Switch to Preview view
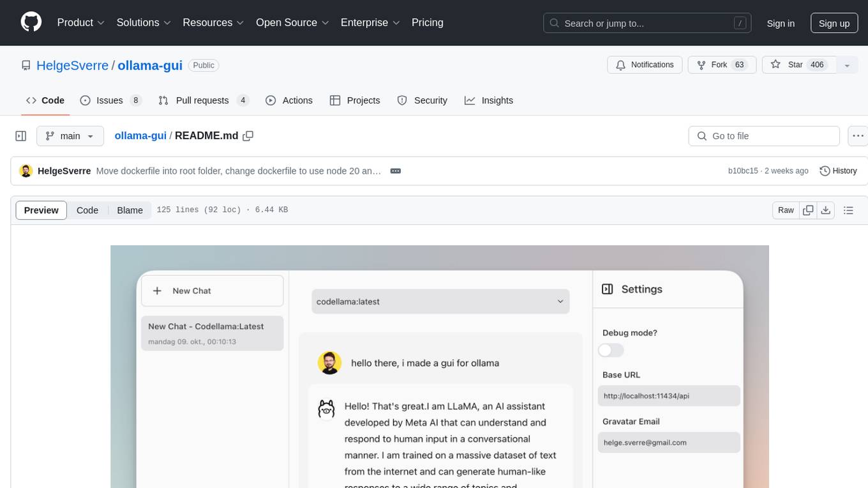Image resolution: width=868 pixels, height=488 pixels. 41,210
